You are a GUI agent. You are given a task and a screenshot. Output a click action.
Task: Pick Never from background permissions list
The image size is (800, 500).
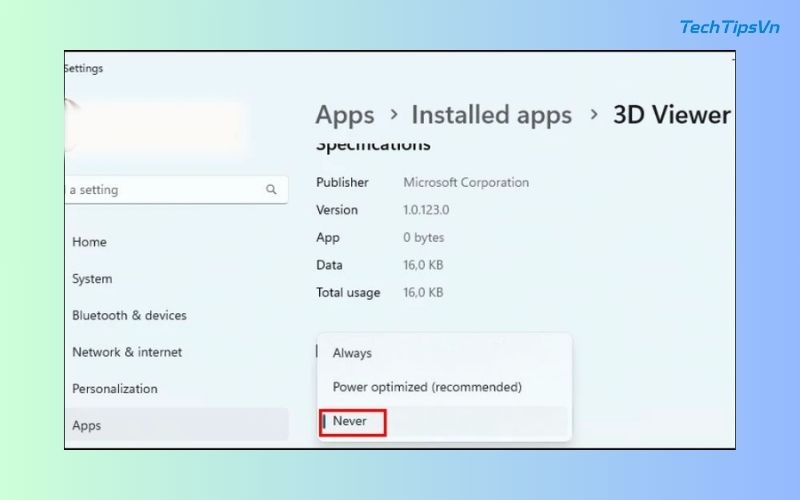pyautogui.click(x=444, y=421)
